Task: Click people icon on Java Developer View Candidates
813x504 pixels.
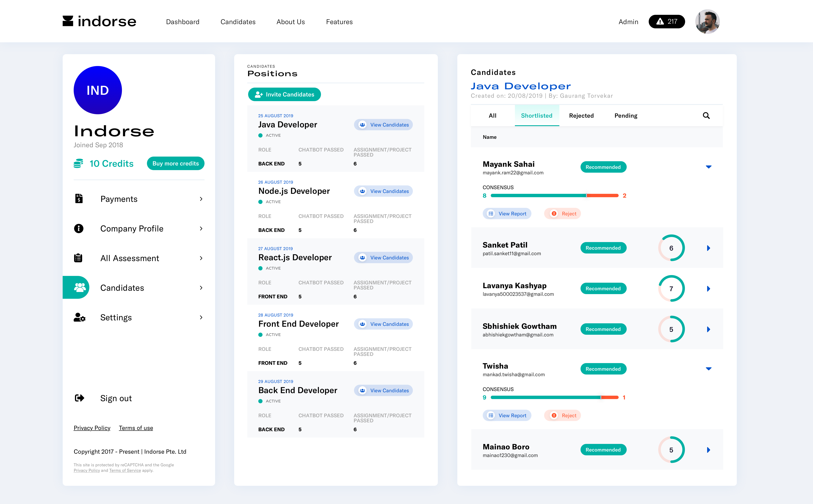Action: tap(362, 125)
